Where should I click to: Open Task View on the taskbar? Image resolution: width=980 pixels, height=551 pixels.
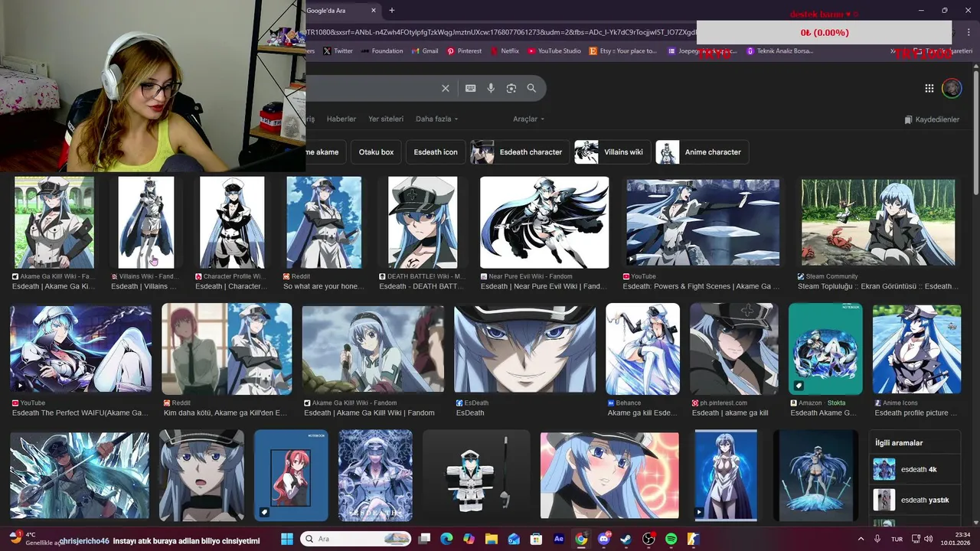424,539
